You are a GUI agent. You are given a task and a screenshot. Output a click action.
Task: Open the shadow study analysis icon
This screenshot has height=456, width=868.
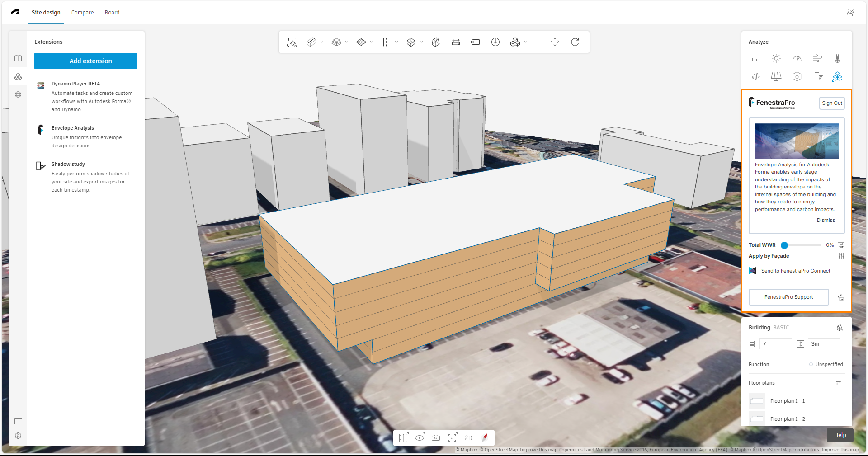[817, 76]
